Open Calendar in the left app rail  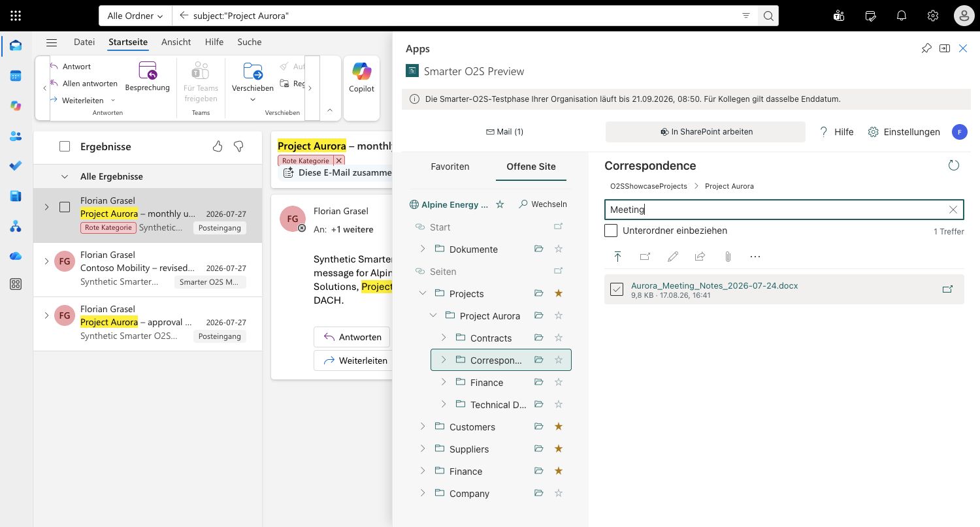click(x=16, y=76)
